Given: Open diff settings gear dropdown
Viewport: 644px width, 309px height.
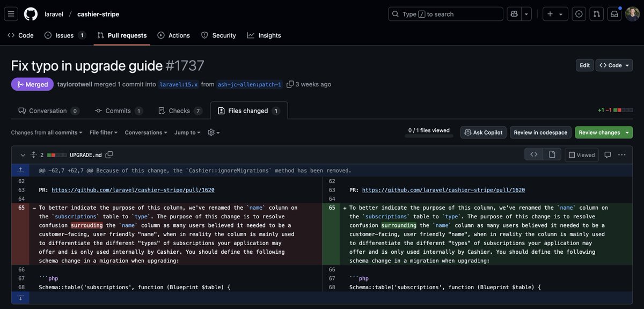Looking at the screenshot, I should [x=214, y=133].
